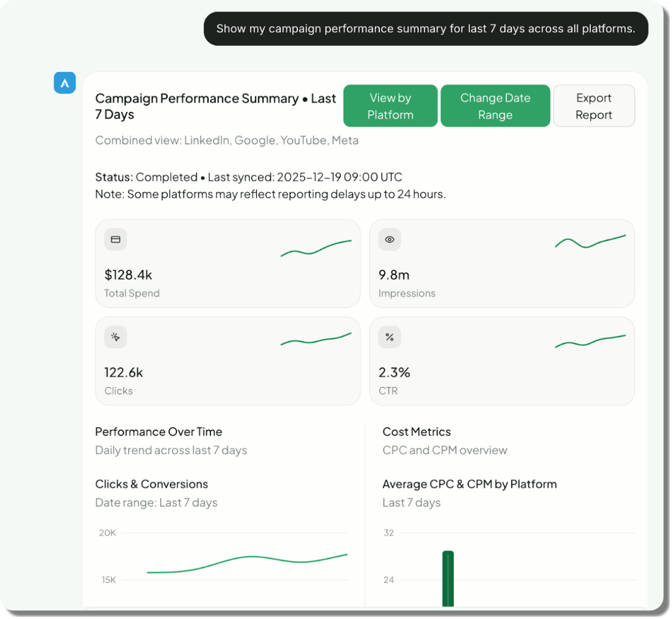Click the Impressions sparkline chart

click(590, 242)
